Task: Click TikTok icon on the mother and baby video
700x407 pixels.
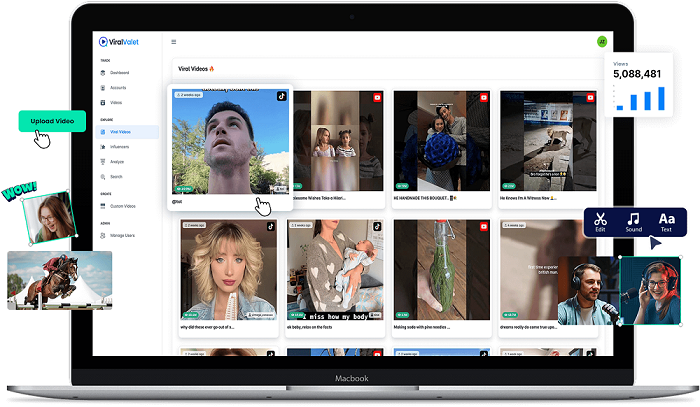Action: (377, 227)
